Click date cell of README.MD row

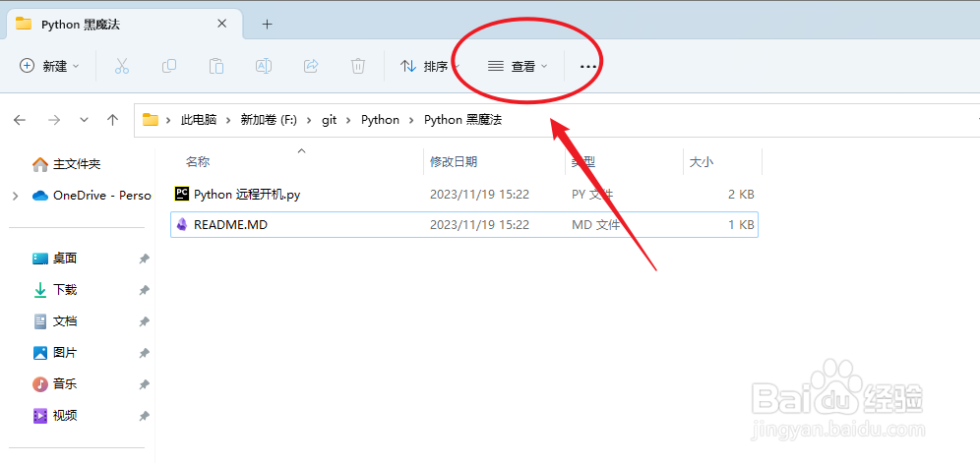pyautogui.click(x=479, y=224)
